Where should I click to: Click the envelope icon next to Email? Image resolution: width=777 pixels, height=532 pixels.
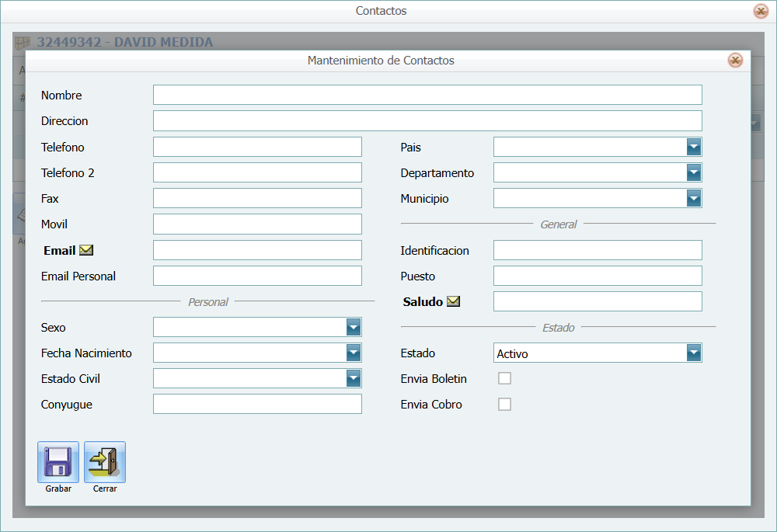[86, 250]
